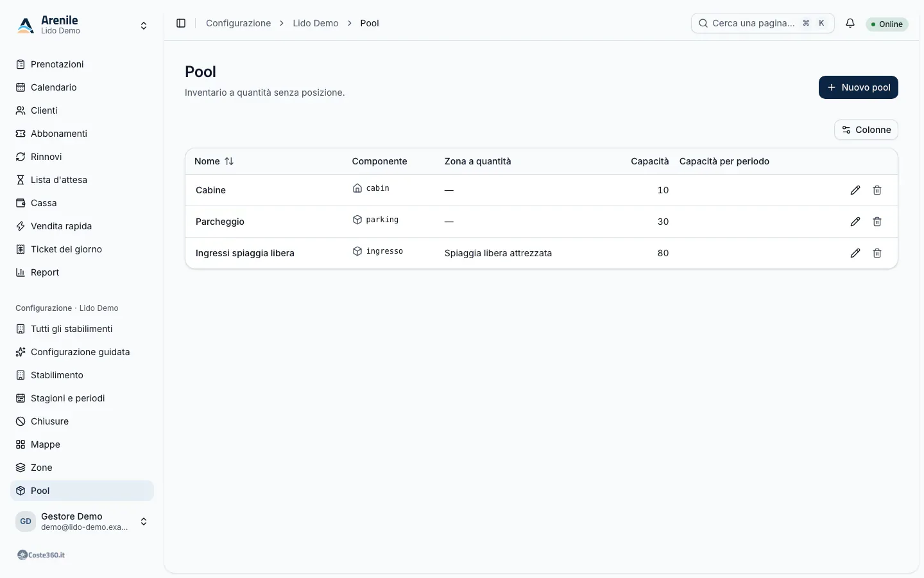
Task: Expand the Arenile establishment switcher
Action: pyautogui.click(x=82, y=26)
